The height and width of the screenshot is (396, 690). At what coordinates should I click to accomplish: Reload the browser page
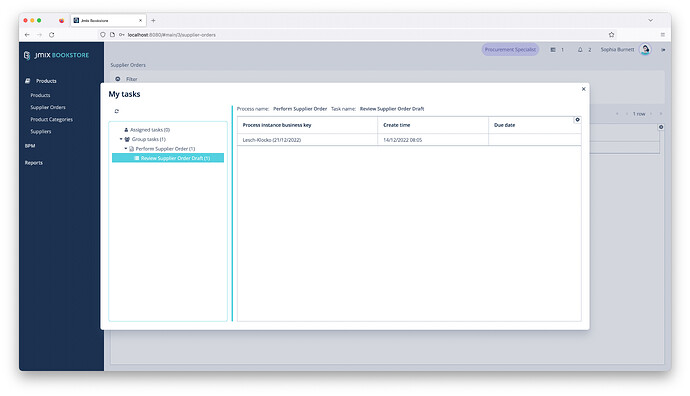(x=51, y=35)
